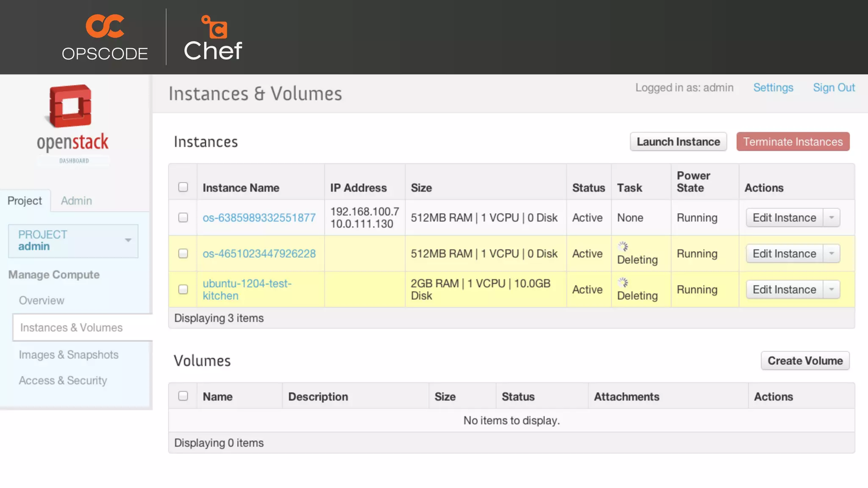This screenshot has height=488, width=868.
Task: Click the Deleting spinner for ubuntu-1204-test-kitchen
Action: (623, 283)
